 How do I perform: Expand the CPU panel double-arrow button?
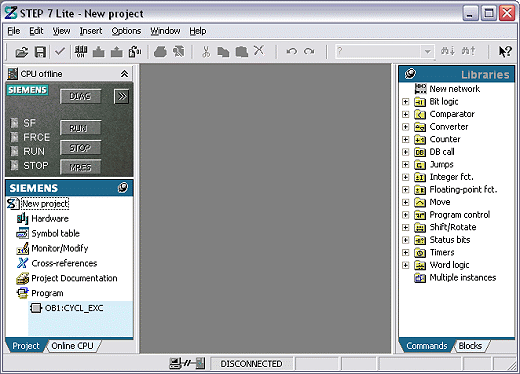pyautogui.click(x=122, y=97)
